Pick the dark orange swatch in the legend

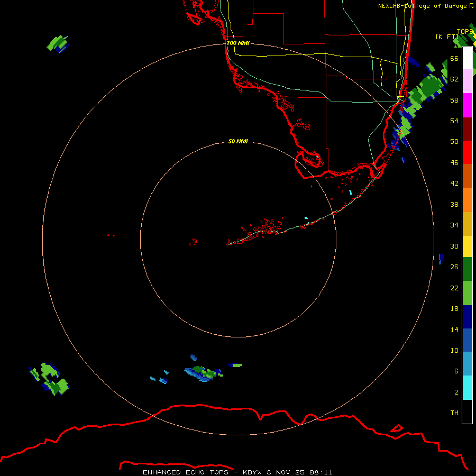pyautogui.click(x=467, y=176)
